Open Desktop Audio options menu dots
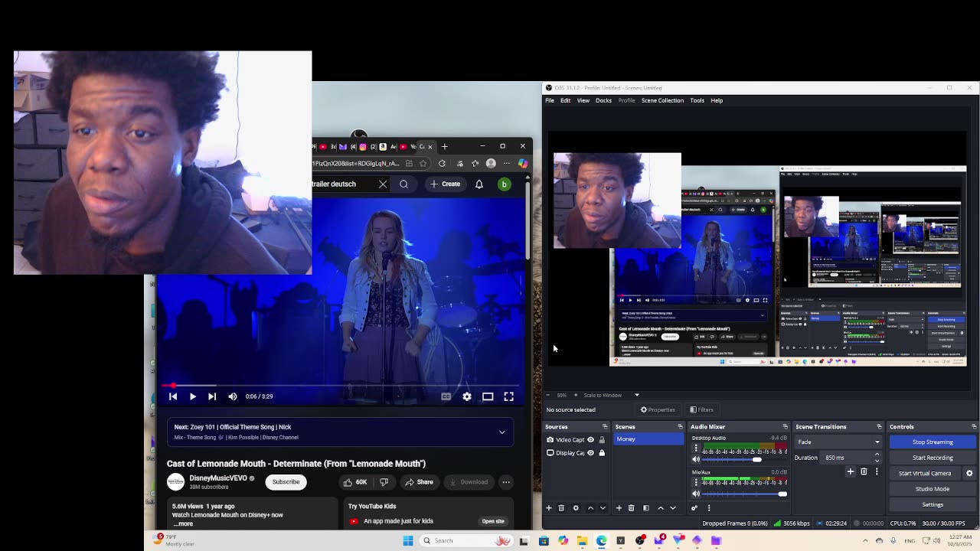The image size is (980, 551). pos(696,448)
